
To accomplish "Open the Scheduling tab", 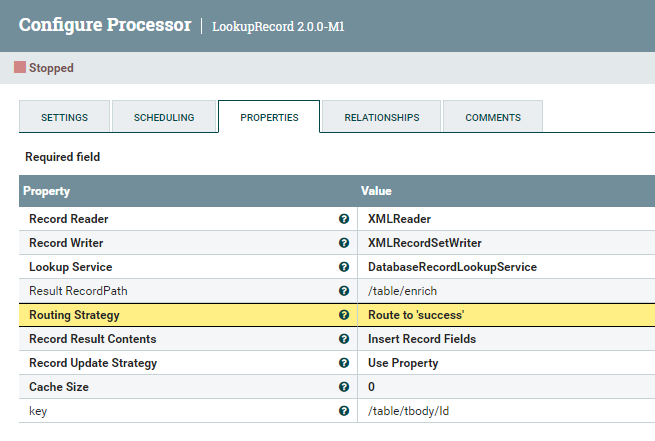I will point(164,117).
